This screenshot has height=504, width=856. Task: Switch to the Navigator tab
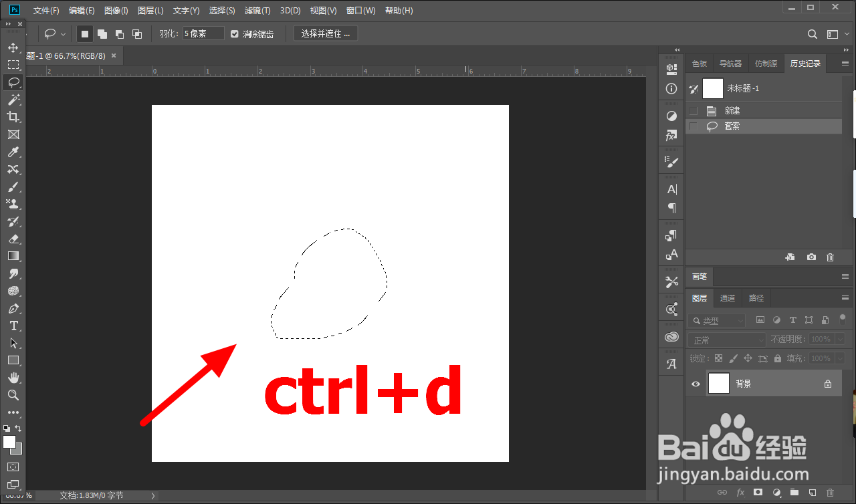point(730,64)
